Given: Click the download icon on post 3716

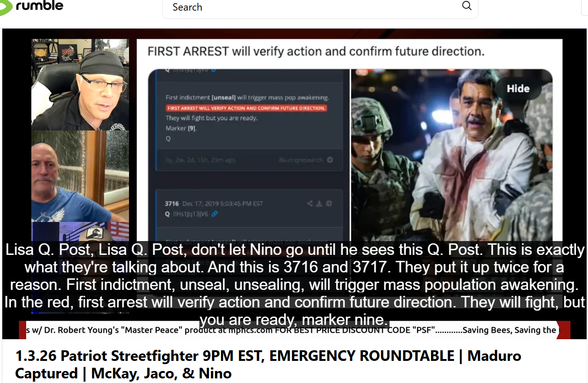Looking at the screenshot, I should tap(320, 203).
